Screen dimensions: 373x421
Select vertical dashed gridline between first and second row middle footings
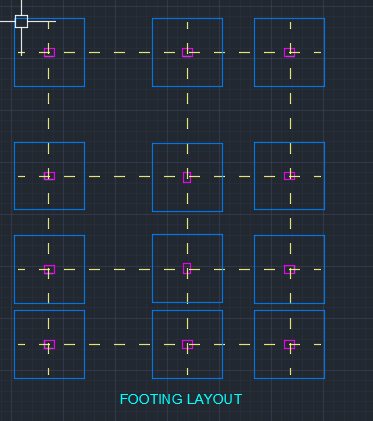click(x=187, y=115)
